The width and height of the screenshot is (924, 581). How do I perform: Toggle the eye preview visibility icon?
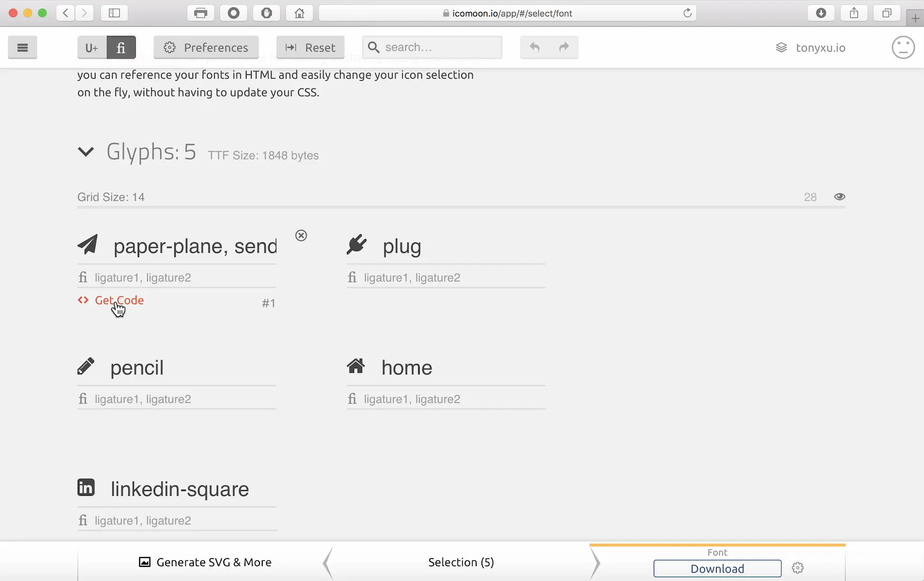coord(839,197)
